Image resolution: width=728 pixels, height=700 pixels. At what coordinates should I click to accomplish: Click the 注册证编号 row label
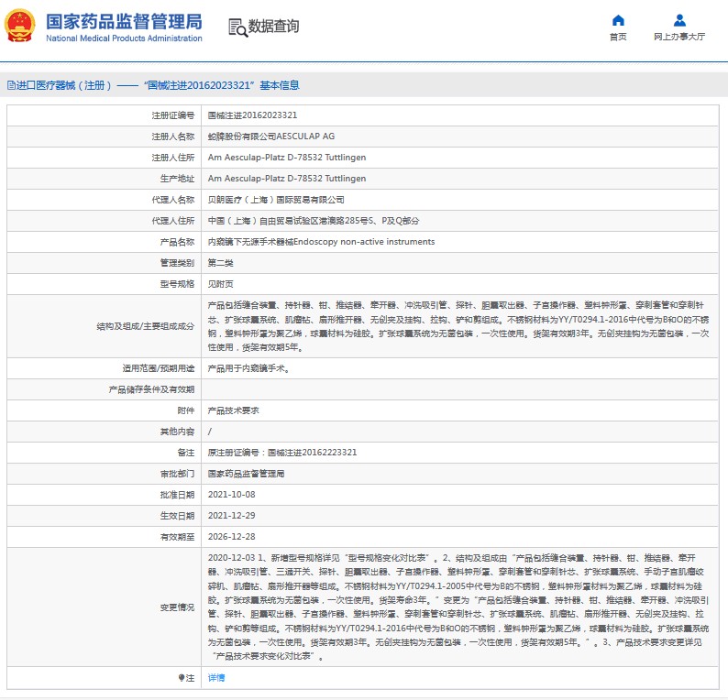172,115
